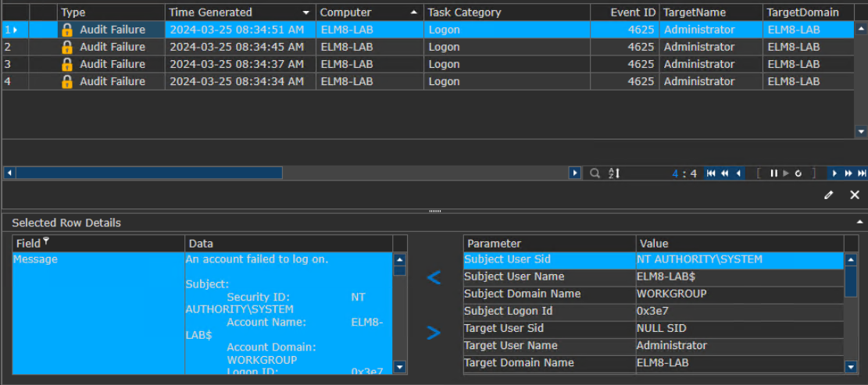
Task: Click the event grid vertical scroll up arrow
Action: 861,30
